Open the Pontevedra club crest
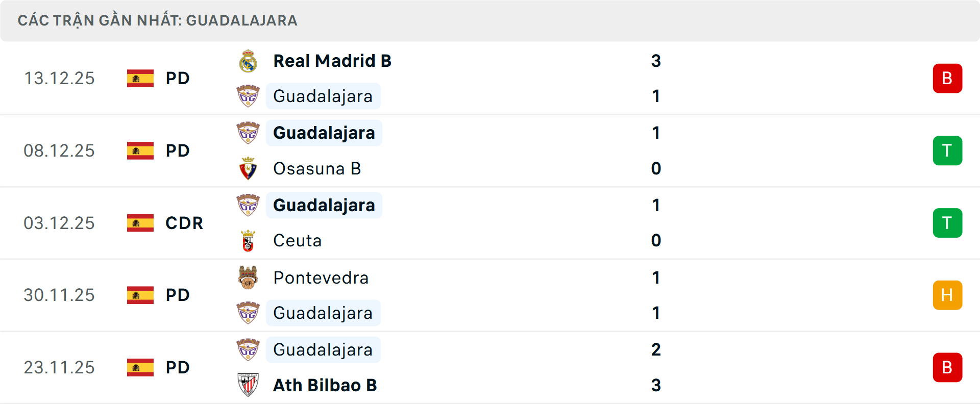 248,278
